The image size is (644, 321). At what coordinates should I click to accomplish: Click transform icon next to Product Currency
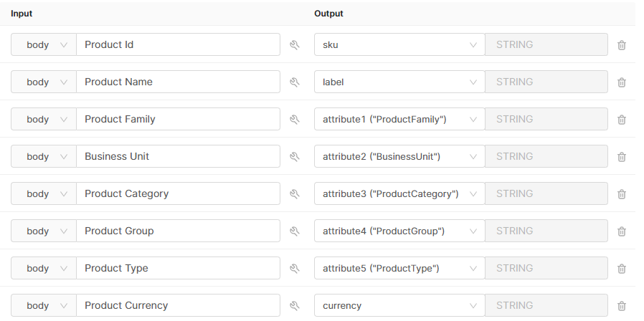pos(294,306)
